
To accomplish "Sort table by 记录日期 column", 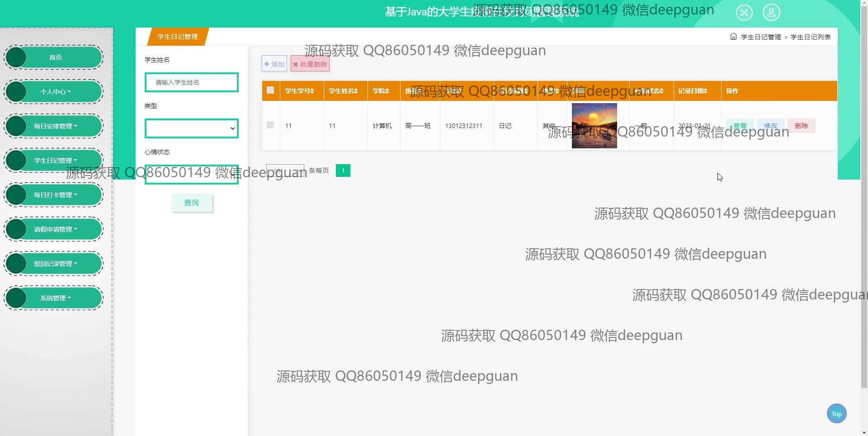I will pos(693,91).
